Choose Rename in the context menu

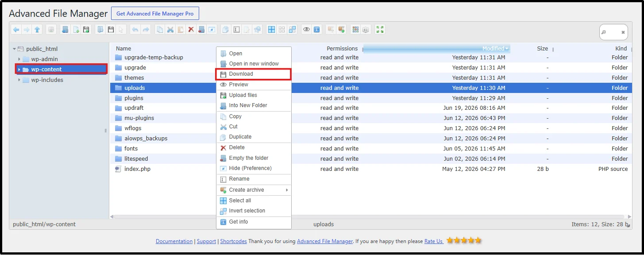click(254, 179)
